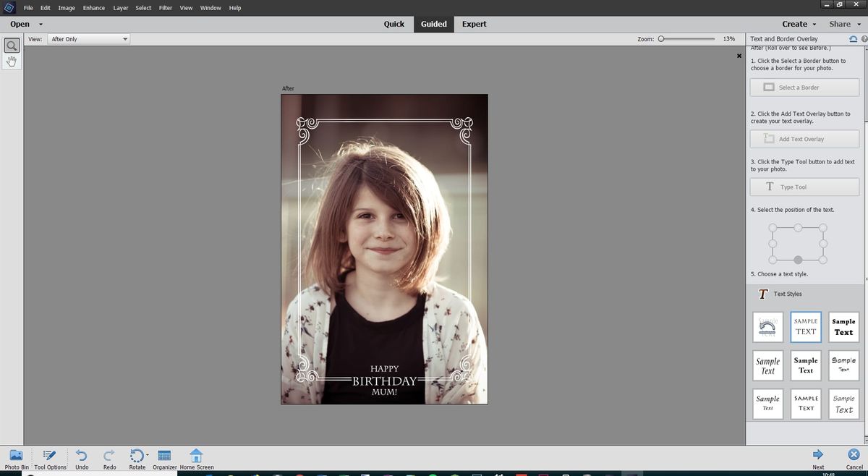The image size is (868, 476).
Task: Select the bottom-right text position circle
Action: tap(823, 259)
